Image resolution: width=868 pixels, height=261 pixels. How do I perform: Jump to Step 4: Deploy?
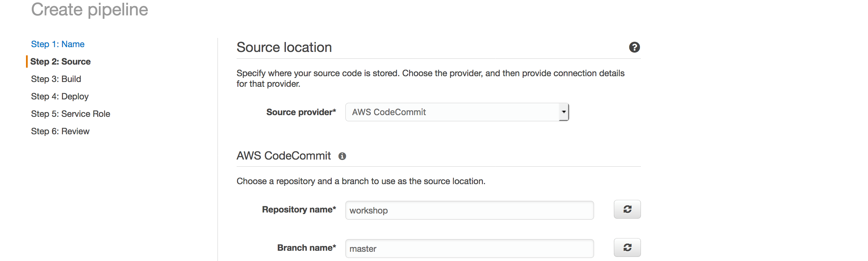[x=60, y=96]
